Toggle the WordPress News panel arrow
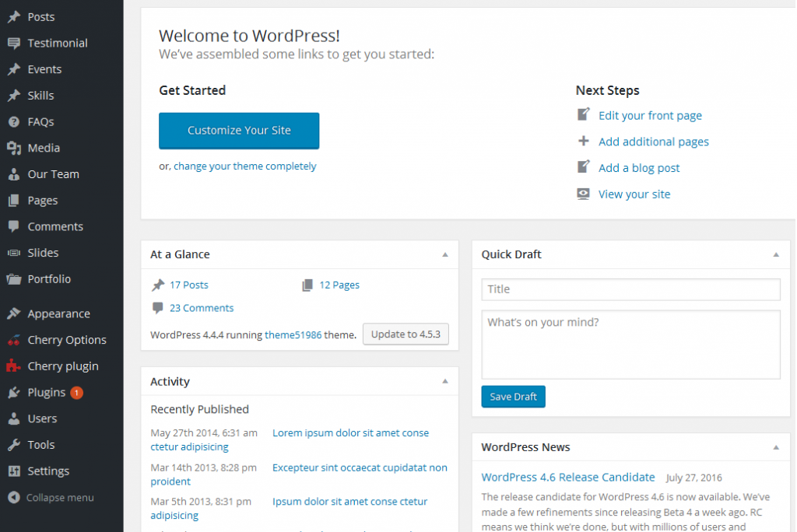The width and height of the screenshot is (797, 532). click(776, 447)
